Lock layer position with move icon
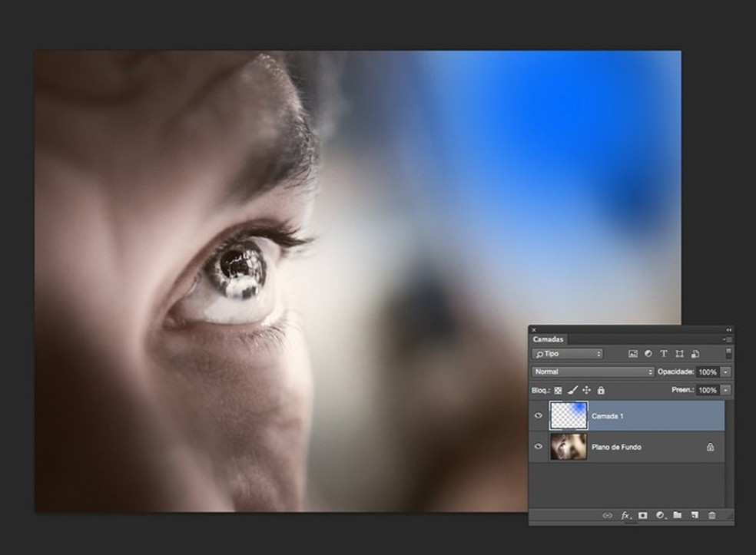This screenshot has width=756, height=555. click(x=586, y=390)
